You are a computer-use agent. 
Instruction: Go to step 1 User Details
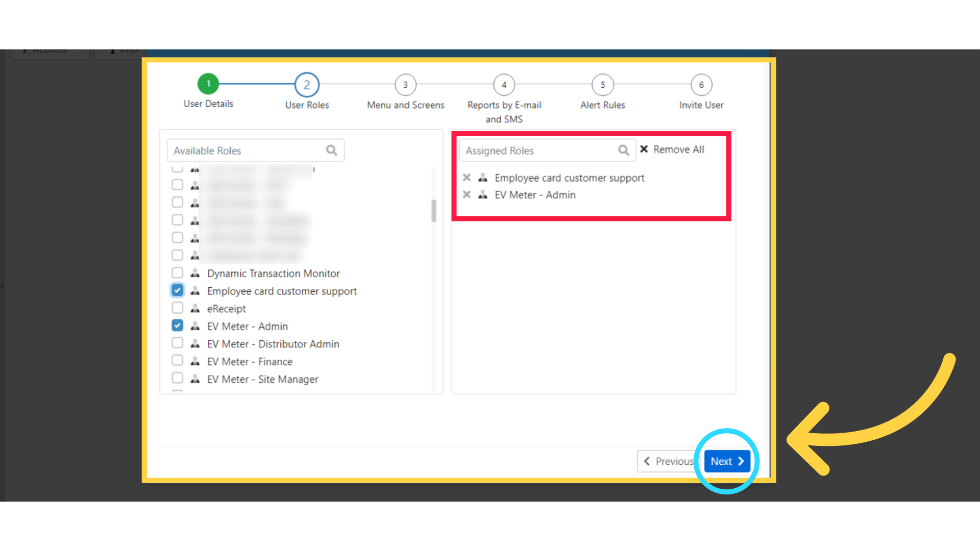click(208, 84)
